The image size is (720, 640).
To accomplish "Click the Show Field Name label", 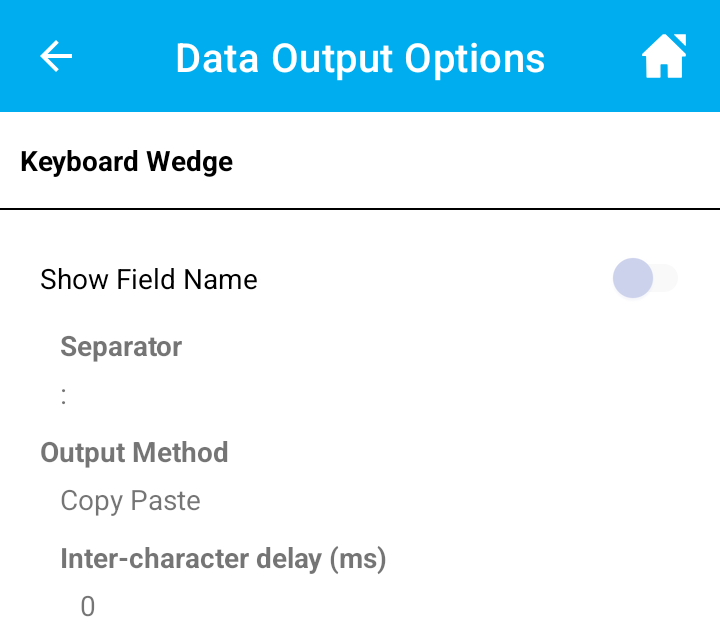I will 149,280.
